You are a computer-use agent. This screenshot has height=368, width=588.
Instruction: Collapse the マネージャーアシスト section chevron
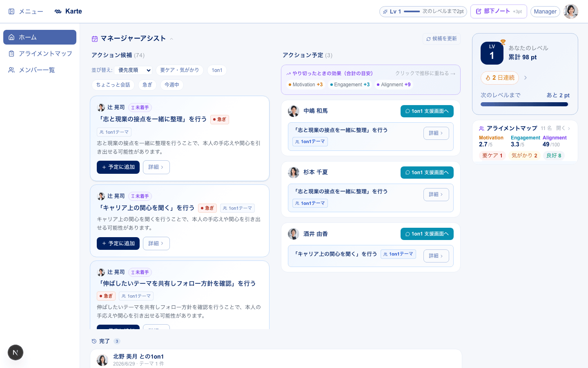171,39
